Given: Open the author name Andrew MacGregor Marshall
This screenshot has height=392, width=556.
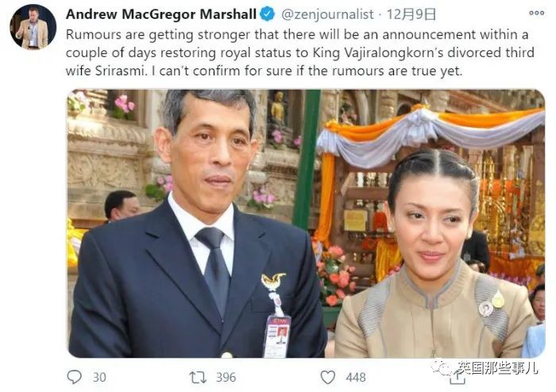Looking at the screenshot, I should (161, 14).
